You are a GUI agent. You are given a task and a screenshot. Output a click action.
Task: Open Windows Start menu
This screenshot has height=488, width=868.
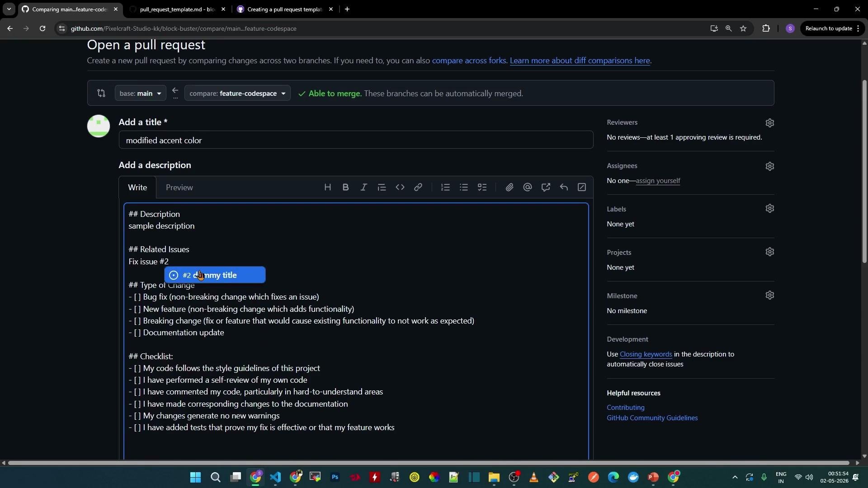click(x=195, y=478)
